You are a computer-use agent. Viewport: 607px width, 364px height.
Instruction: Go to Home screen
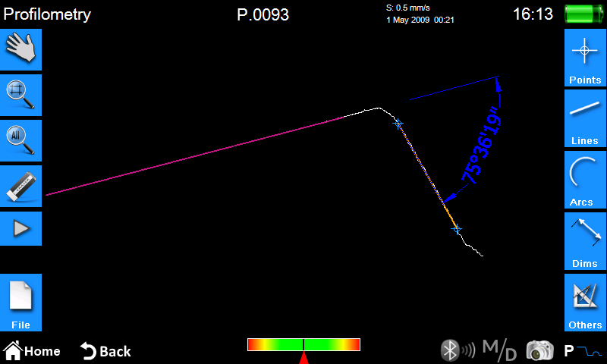33,351
